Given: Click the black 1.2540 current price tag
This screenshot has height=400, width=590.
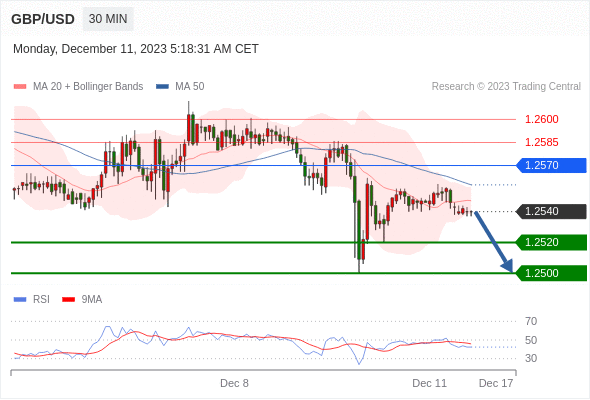Looking at the screenshot, I should [x=552, y=211].
